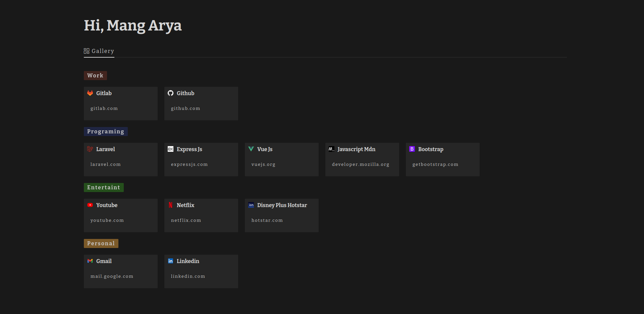The width and height of the screenshot is (644, 314).
Task: Click the Javascript Mdn icon
Action: click(x=331, y=149)
